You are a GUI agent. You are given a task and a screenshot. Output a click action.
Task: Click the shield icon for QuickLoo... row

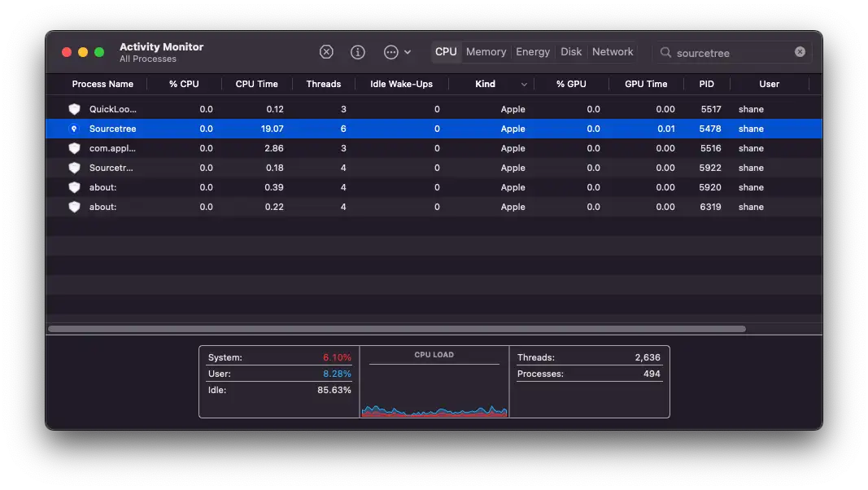click(x=74, y=109)
